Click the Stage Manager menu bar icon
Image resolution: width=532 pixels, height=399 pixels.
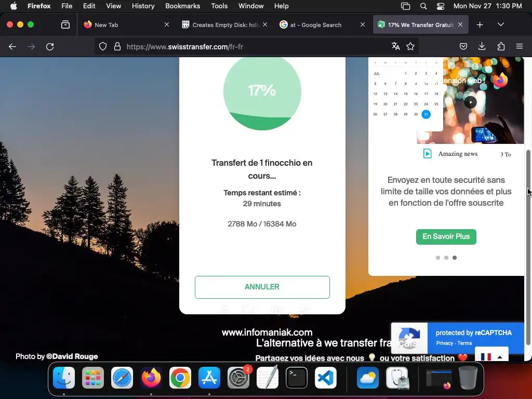[x=405, y=6]
